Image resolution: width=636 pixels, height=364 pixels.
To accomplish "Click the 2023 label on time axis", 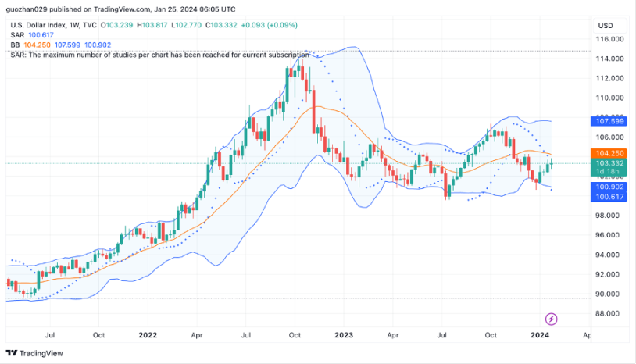I will (x=344, y=335).
